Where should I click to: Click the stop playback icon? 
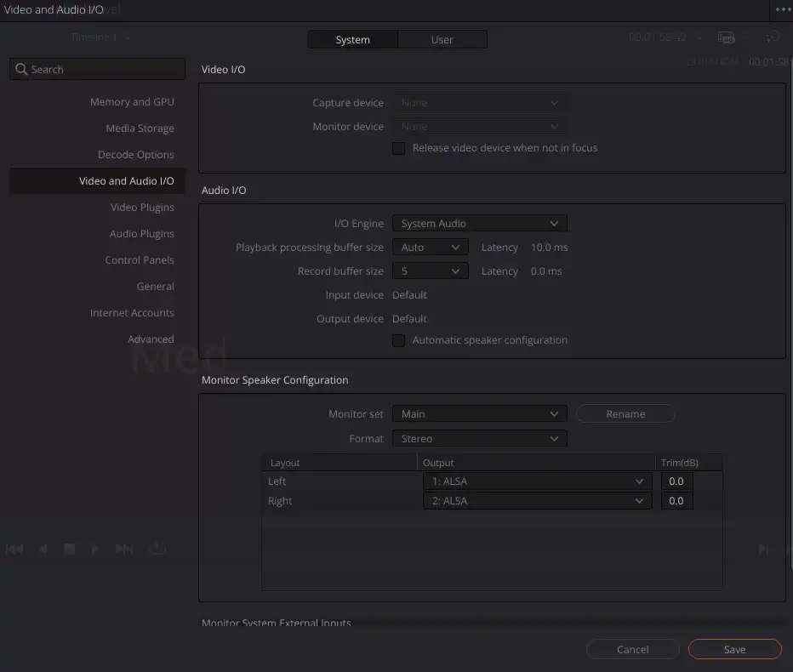(69, 550)
